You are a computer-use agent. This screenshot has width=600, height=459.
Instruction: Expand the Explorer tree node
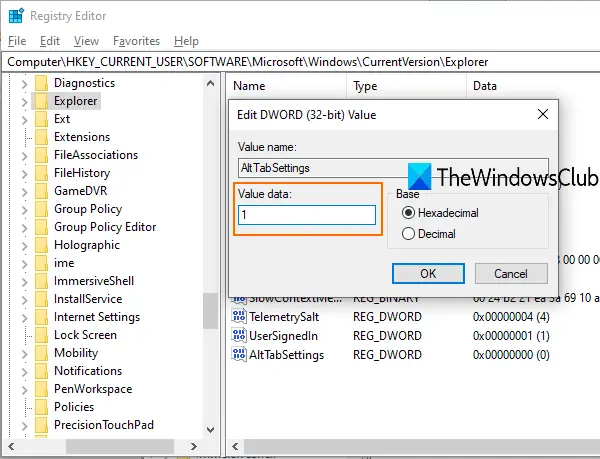pyautogui.click(x=24, y=102)
